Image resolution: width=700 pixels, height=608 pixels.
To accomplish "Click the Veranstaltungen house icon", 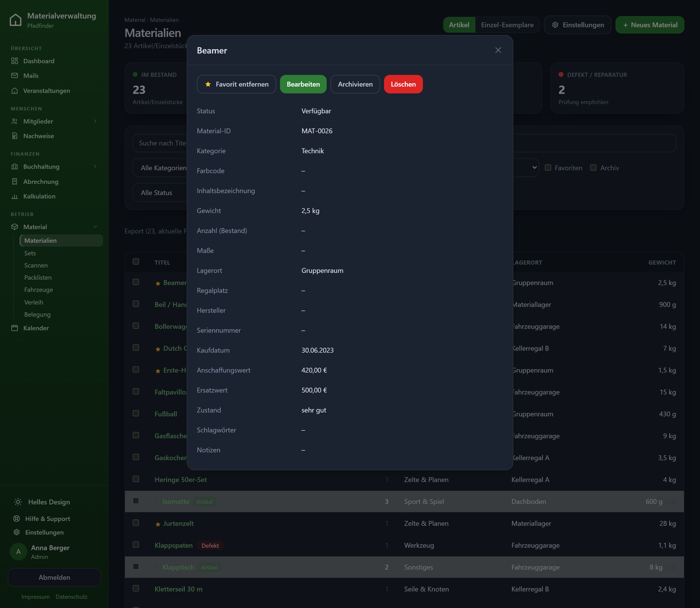I will 15,90.
